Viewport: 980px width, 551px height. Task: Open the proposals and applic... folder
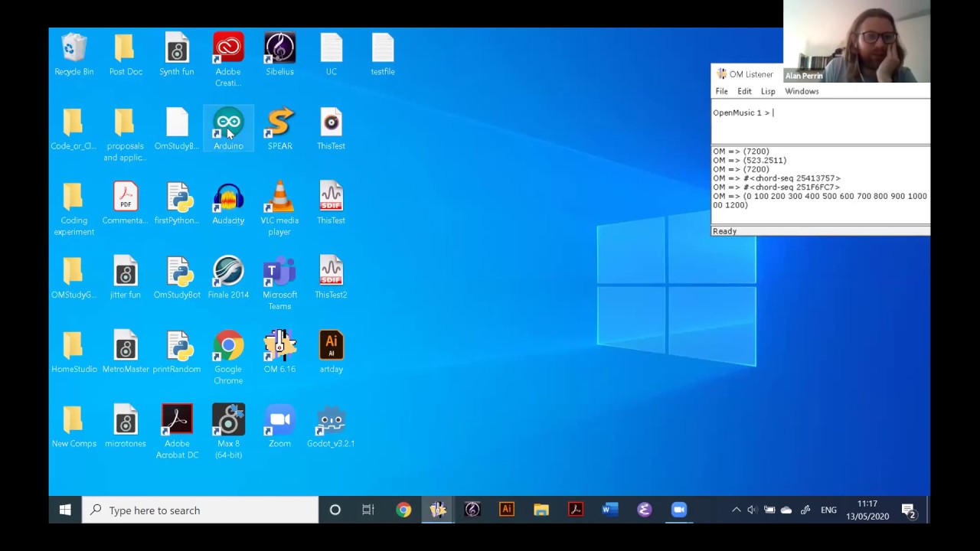[126, 134]
